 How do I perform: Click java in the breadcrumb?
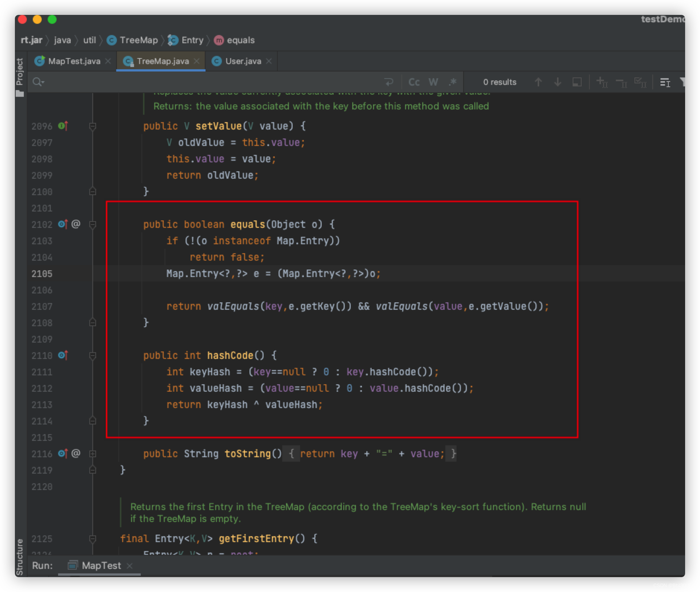pos(62,40)
